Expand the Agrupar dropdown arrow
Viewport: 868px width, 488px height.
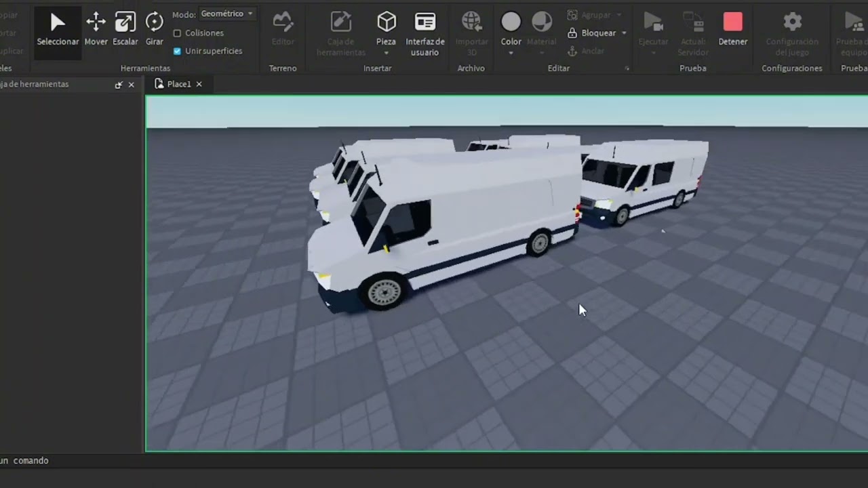[619, 15]
